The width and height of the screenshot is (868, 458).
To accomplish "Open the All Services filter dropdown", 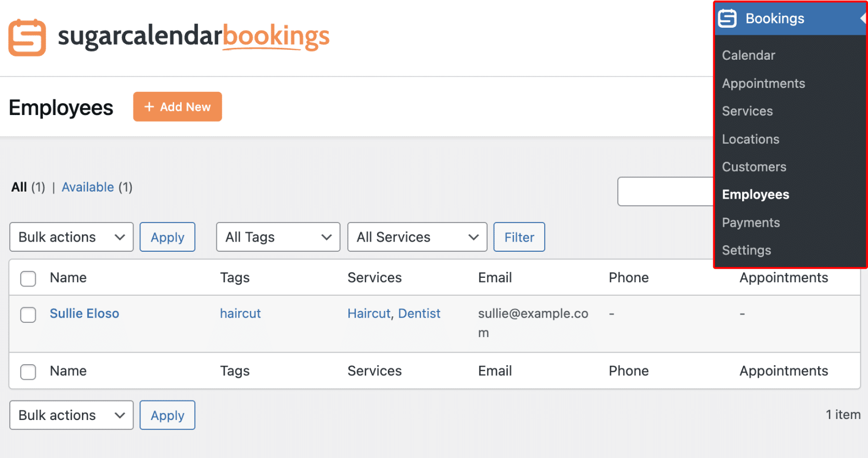I will [x=417, y=237].
